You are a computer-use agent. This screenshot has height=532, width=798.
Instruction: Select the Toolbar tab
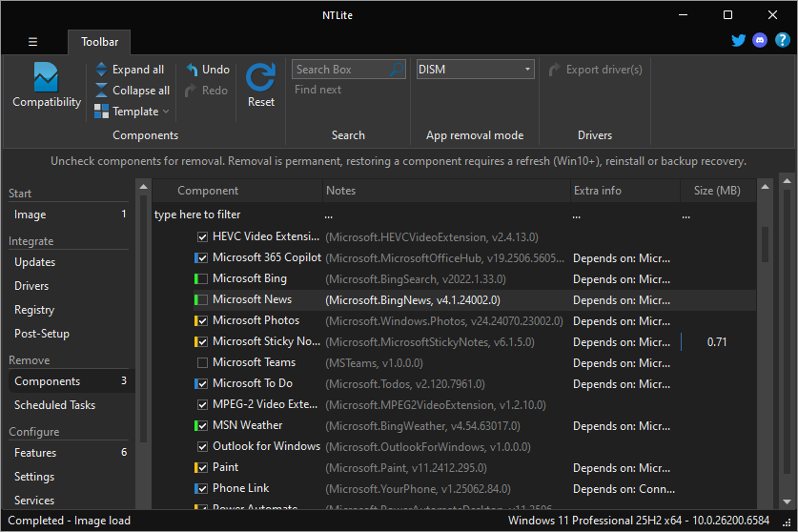tap(99, 42)
